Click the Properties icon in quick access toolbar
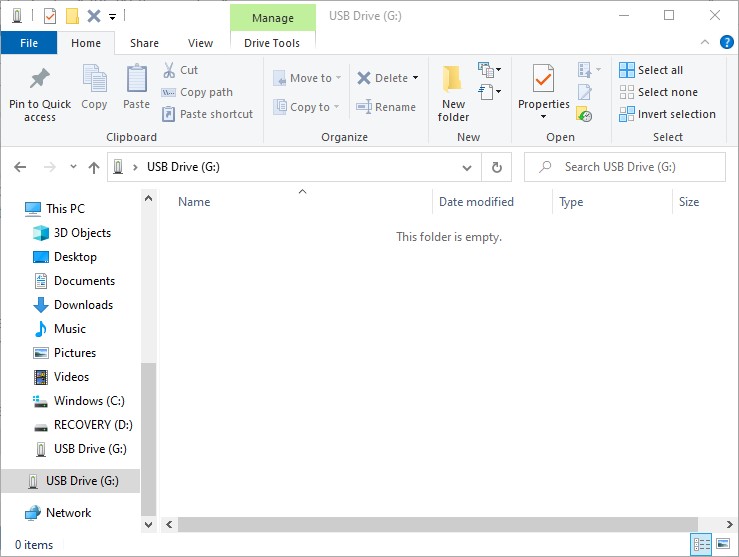Screen dimensions: 739x557 (50, 16)
